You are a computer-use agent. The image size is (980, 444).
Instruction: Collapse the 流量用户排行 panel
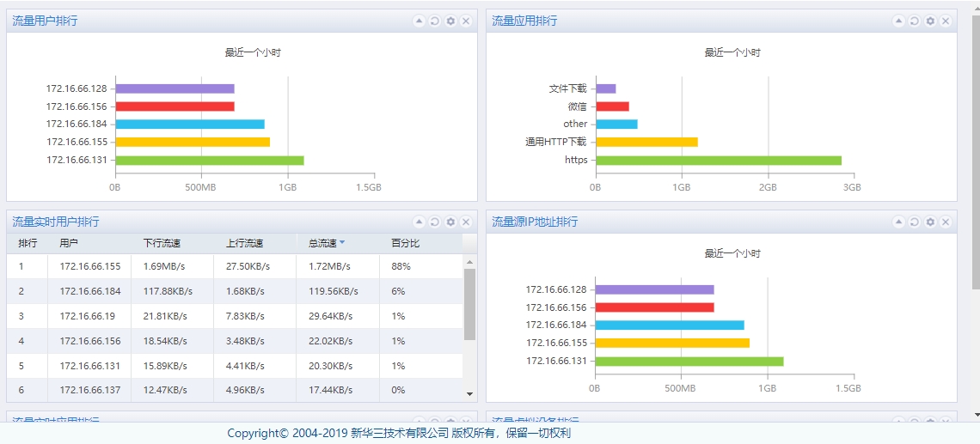(x=419, y=21)
